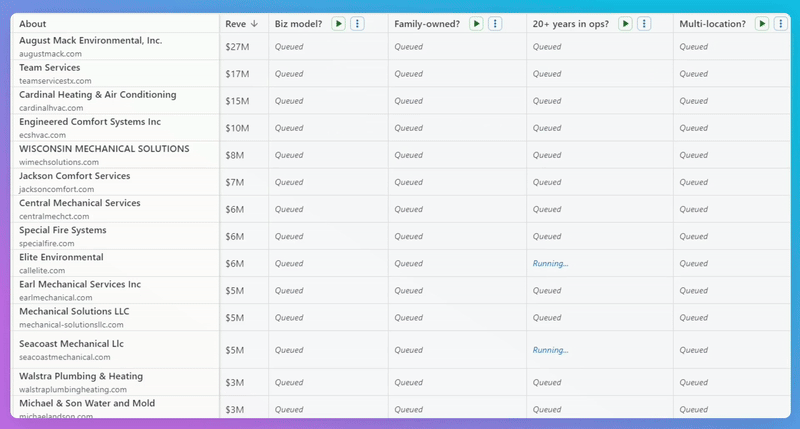Open Biz model? column options menu
Viewport: 800px width, 429px height.
[357, 23]
